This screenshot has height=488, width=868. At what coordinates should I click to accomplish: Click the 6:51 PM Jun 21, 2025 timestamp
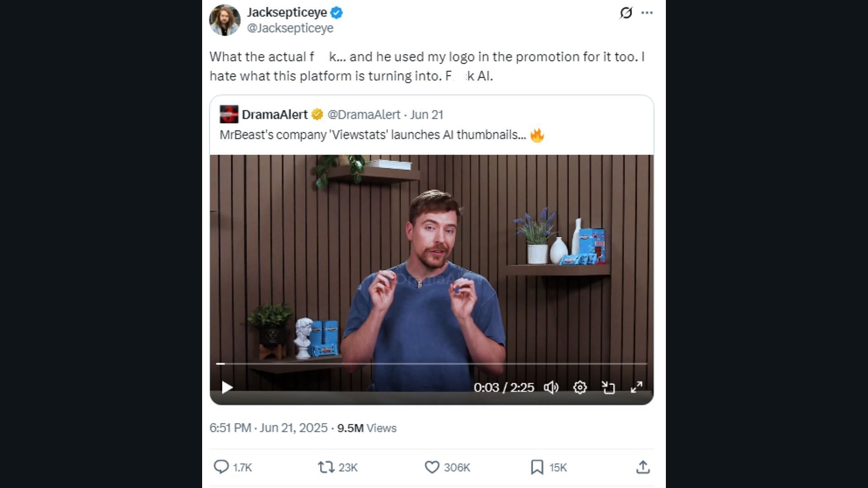pyautogui.click(x=268, y=428)
